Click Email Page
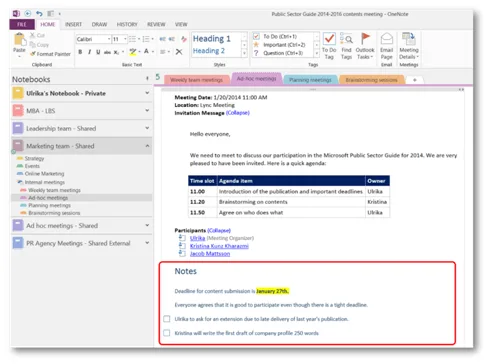Image resolution: width=489 pixels, height=364 pixels. coord(387,46)
